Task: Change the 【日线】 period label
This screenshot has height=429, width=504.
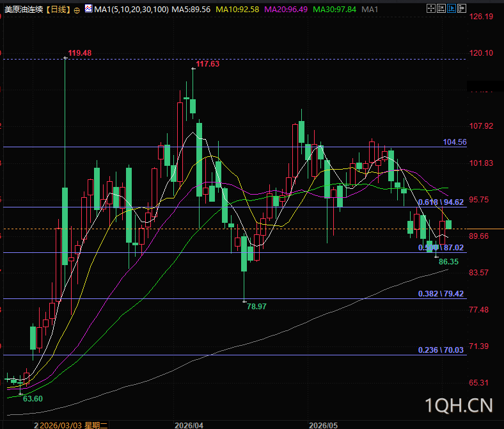Action: [x=58, y=10]
